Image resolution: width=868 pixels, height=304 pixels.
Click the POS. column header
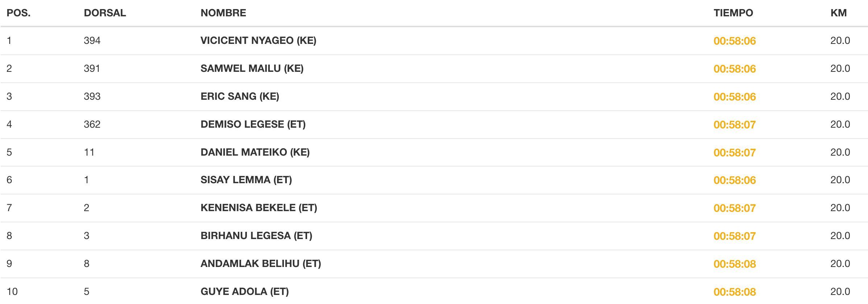[x=18, y=13]
